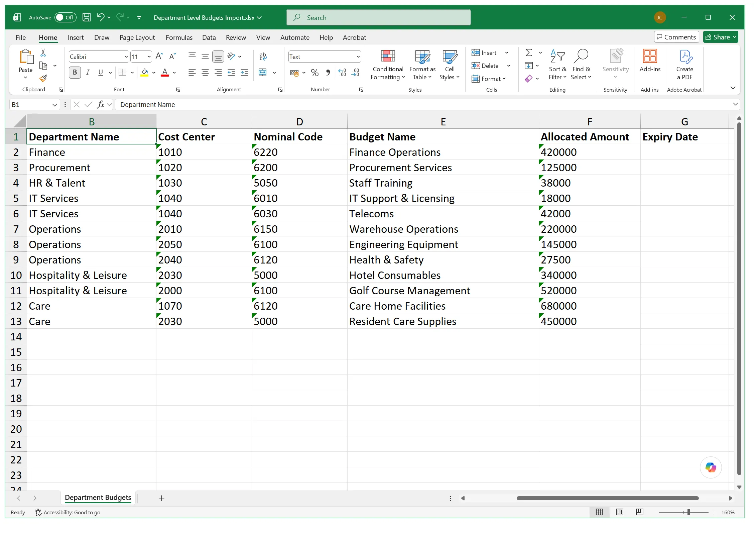Click the Format cells button
Viewport: 756px width, 535px height.
(x=488, y=79)
